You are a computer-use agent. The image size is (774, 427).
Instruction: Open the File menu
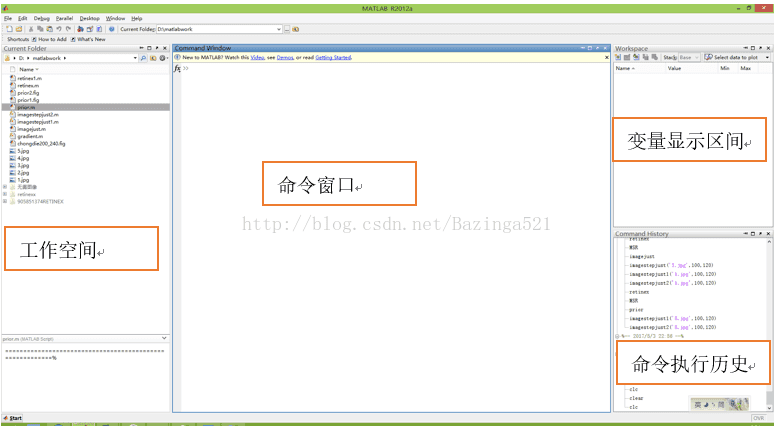pos(8,18)
